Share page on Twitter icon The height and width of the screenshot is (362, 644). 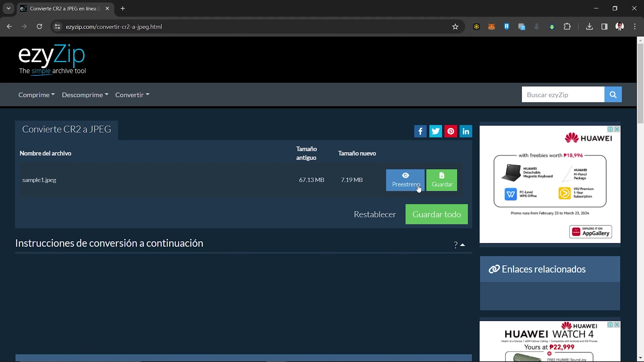(x=435, y=131)
